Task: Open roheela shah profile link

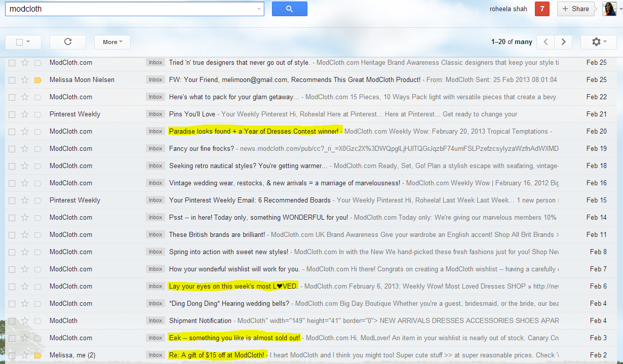Action: coord(509,9)
